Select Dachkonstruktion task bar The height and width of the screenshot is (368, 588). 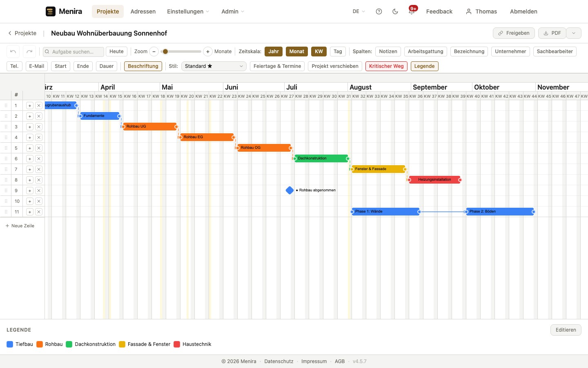[321, 158]
